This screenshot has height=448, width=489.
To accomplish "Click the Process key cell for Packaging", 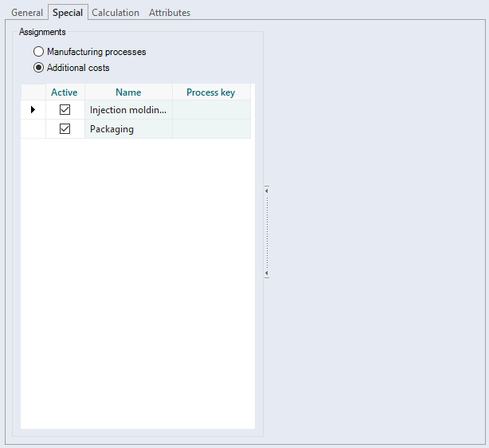I will coord(211,129).
